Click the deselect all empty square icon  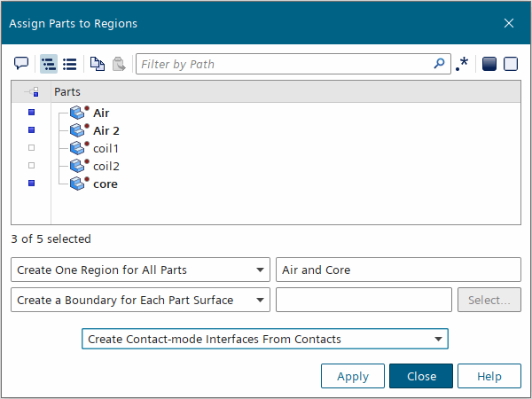tap(510, 64)
